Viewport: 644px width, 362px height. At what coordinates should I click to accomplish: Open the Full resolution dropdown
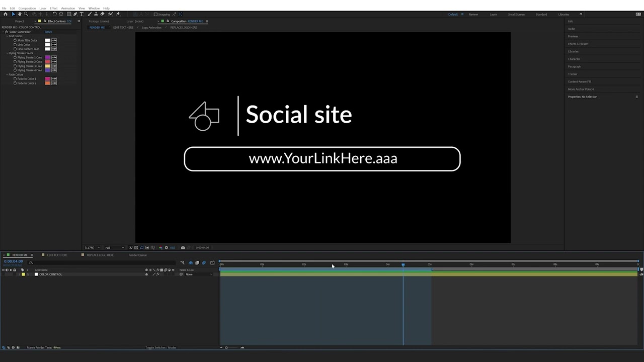pyautogui.click(x=114, y=247)
